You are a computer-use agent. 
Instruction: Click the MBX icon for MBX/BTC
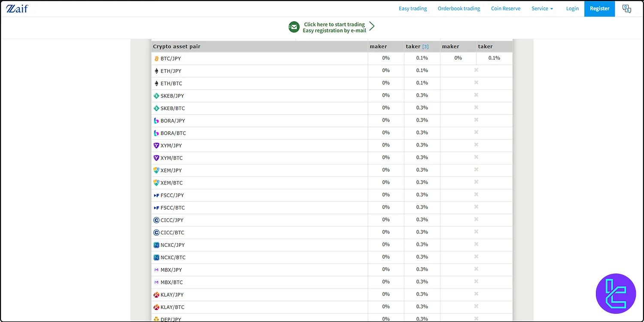(x=156, y=283)
